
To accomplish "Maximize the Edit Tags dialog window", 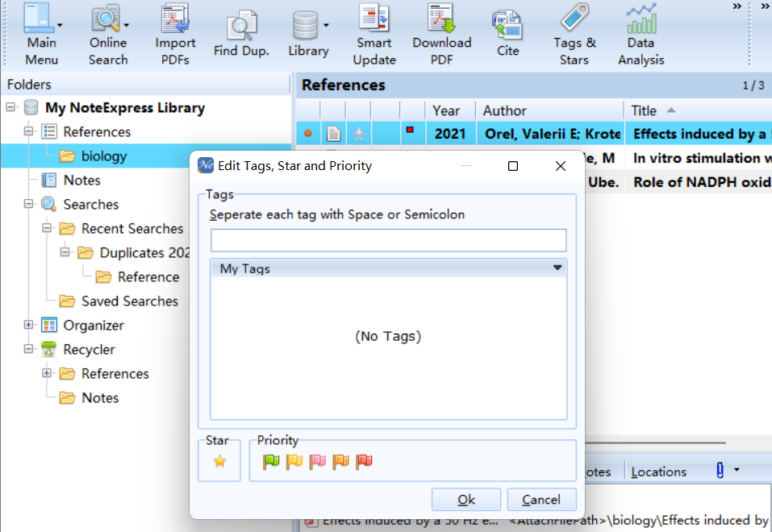I will [x=513, y=166].
